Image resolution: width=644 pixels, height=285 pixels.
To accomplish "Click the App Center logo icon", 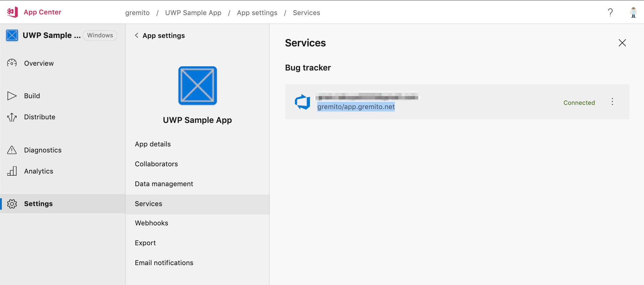I will 12,12.
